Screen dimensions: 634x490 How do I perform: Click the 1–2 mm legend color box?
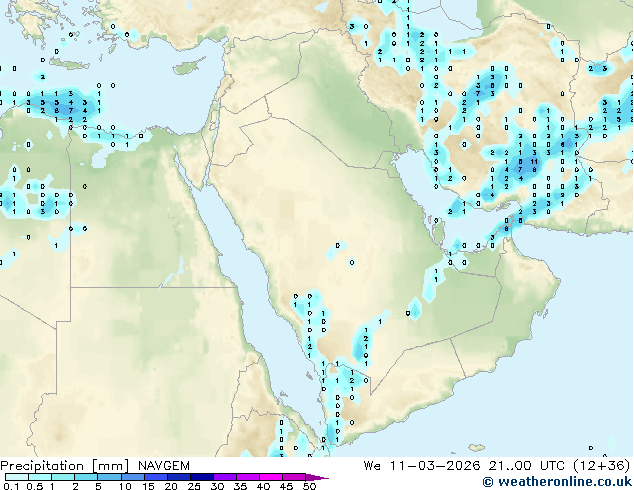pos(63,477)
